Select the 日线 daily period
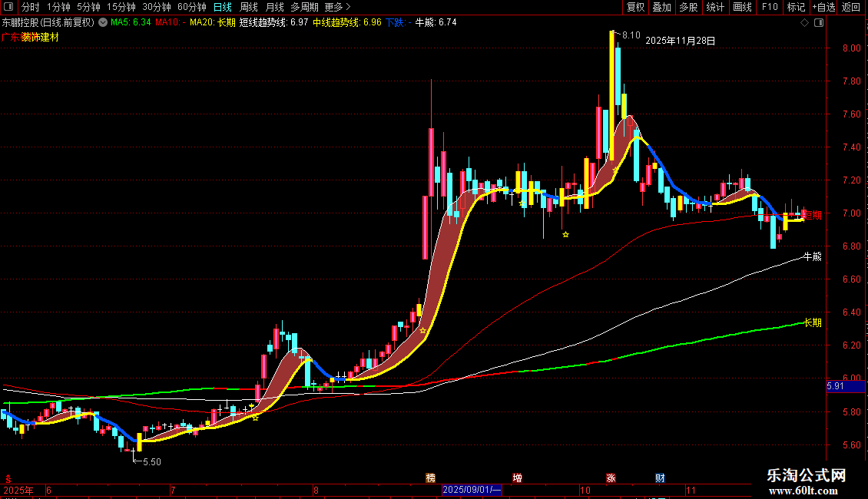 pyautogui.click(x=223, y=7)
